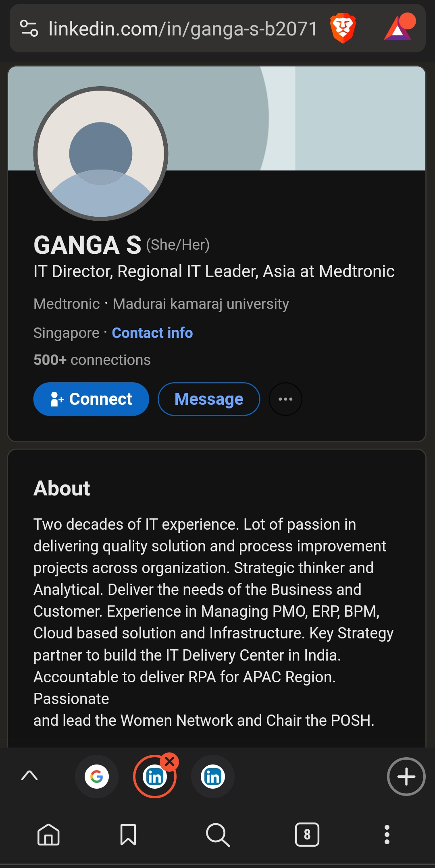
Task: Tap the linkedin.com URL address field
Action: [183, 29]
